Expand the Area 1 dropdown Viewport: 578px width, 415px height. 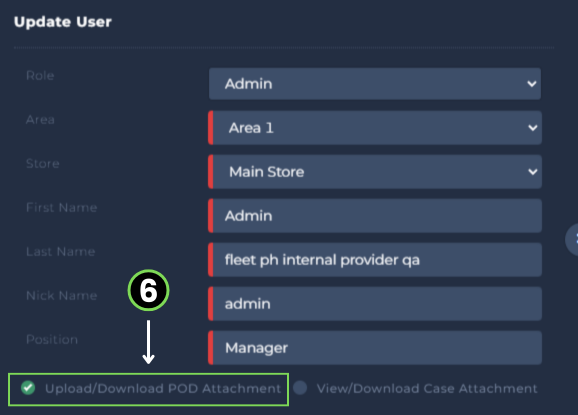[x=375, y=128]
